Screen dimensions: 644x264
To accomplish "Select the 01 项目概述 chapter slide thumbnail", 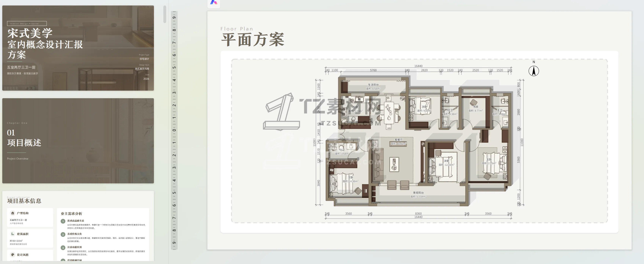I will 78,141.
